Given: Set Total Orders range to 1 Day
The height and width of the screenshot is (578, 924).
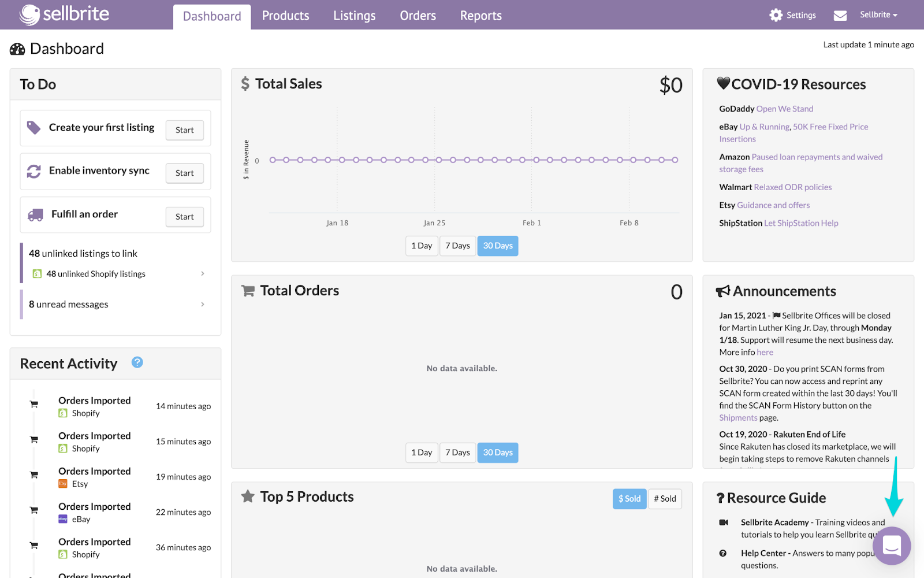Looking at the screenshot, I should [422, 453].
